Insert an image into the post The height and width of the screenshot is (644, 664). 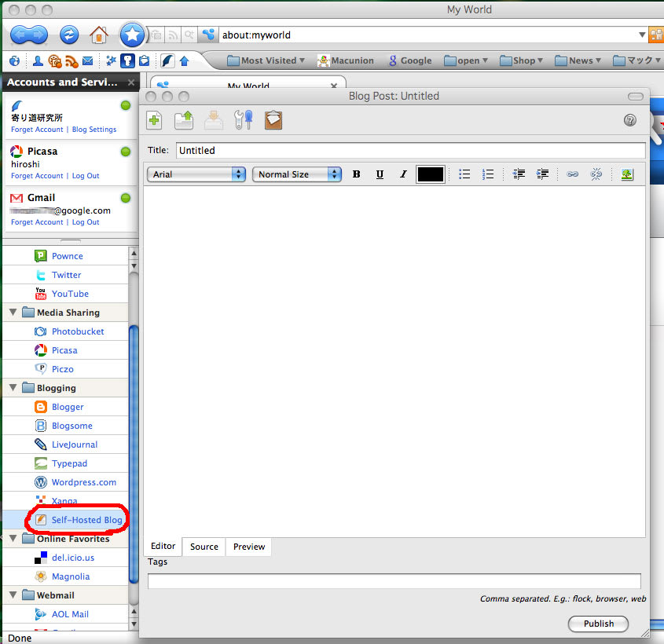click(x=627, y=174)
